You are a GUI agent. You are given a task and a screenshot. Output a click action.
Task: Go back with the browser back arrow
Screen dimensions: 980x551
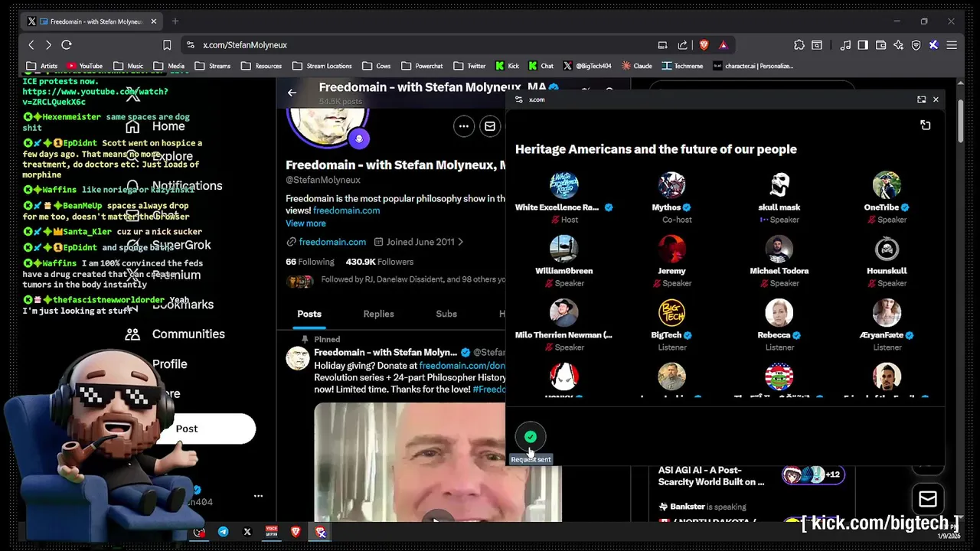point(31,45)
